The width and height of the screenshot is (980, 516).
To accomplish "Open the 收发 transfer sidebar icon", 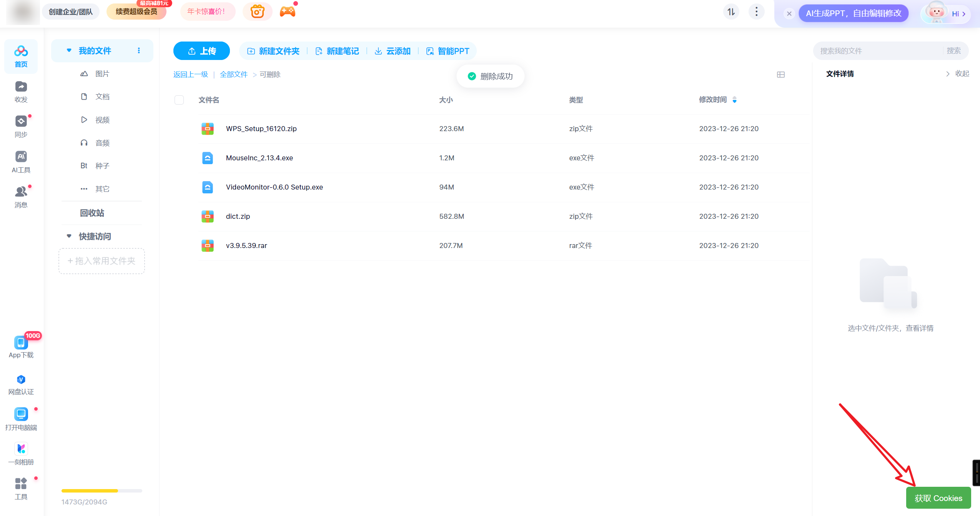I will coord(21,87).
